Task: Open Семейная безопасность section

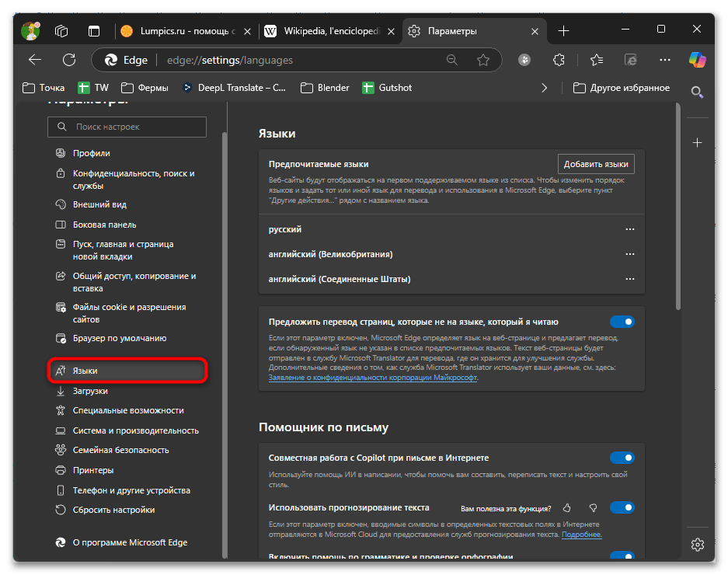Action: point(120,450)
